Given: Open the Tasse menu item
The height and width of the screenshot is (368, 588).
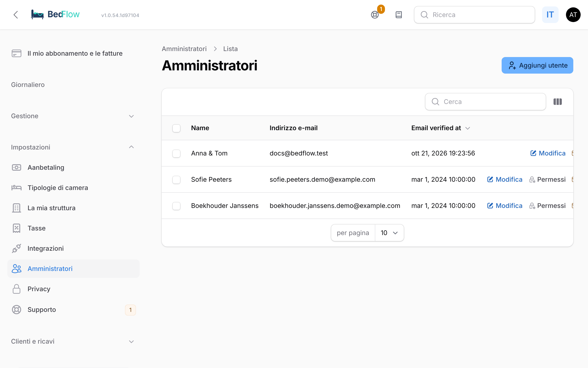Looking at the screenshot, I should click(x=73, y=228).
